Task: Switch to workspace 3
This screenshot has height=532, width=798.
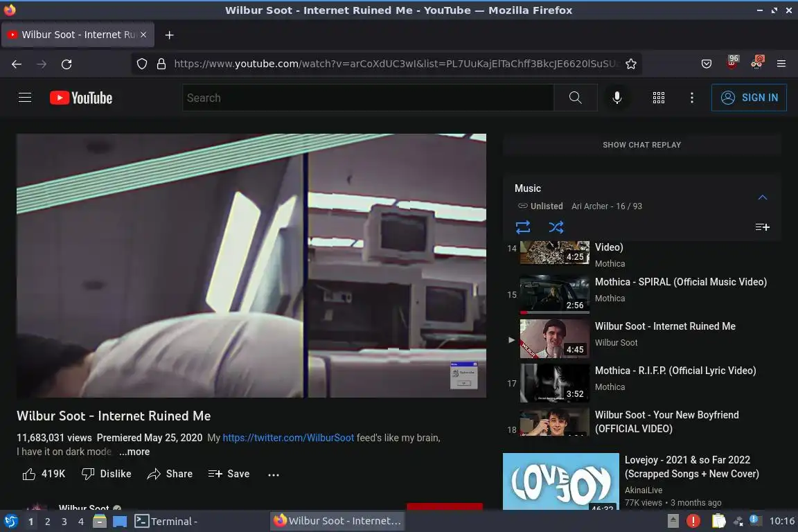Action: tap(64, 522)
